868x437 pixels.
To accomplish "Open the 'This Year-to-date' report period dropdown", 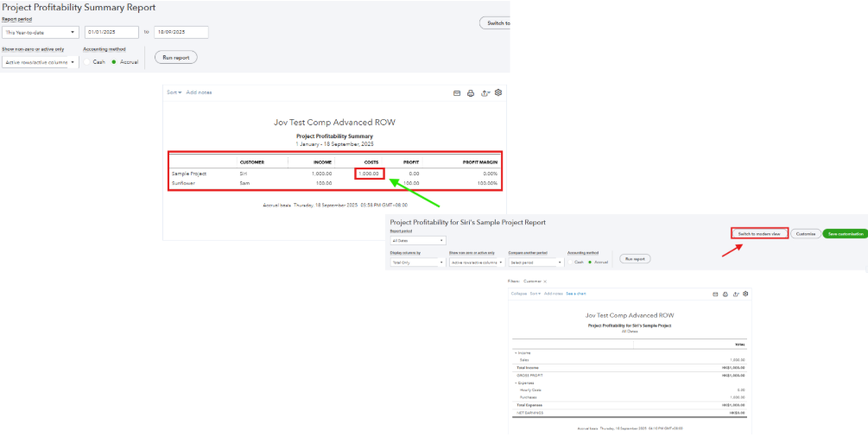I will pos(40,32).
